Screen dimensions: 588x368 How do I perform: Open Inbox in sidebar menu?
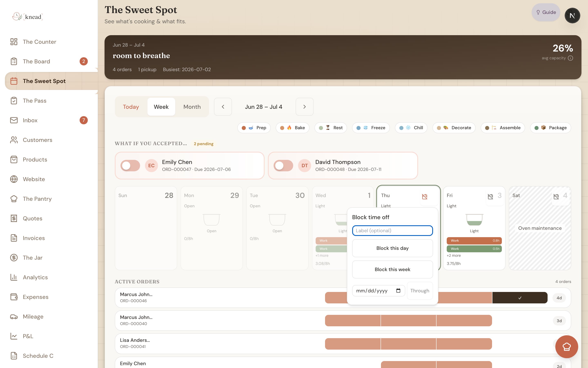point(49,120)
